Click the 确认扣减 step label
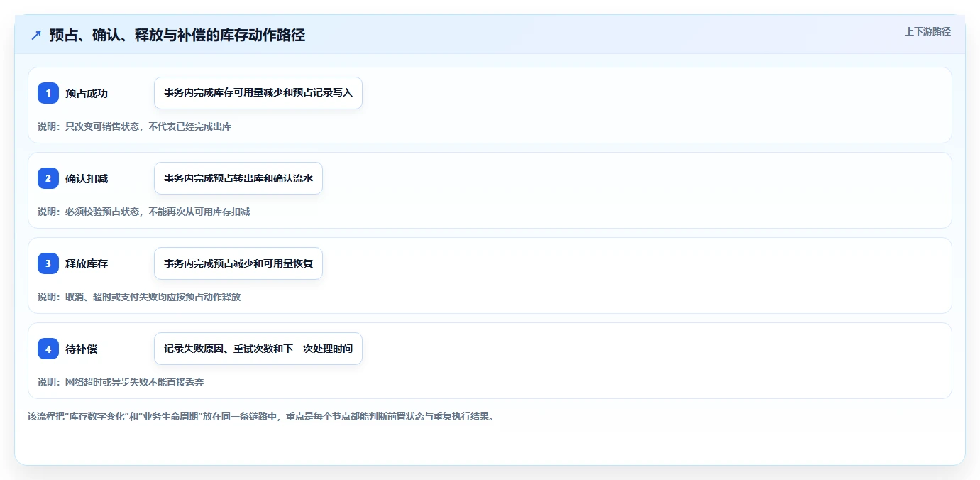 87,179
